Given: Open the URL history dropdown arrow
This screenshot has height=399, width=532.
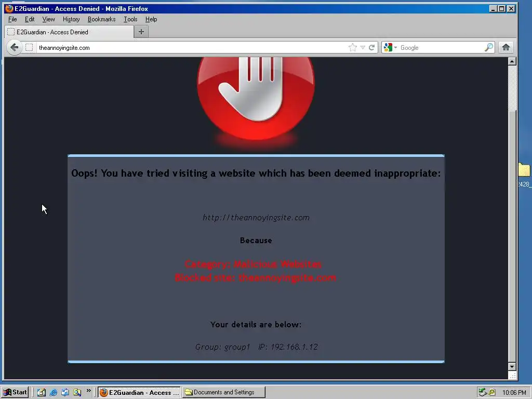Looking at the screenshot, I should coord(363,47).
